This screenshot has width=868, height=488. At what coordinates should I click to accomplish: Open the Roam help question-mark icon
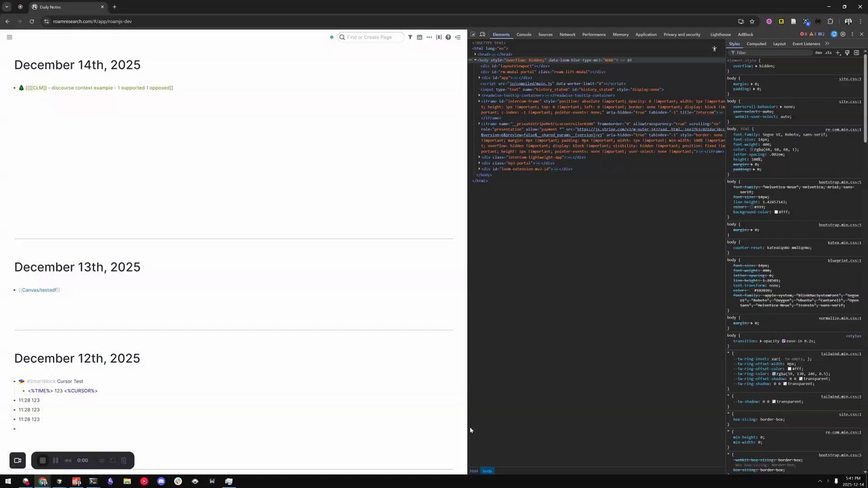point(448,37)
